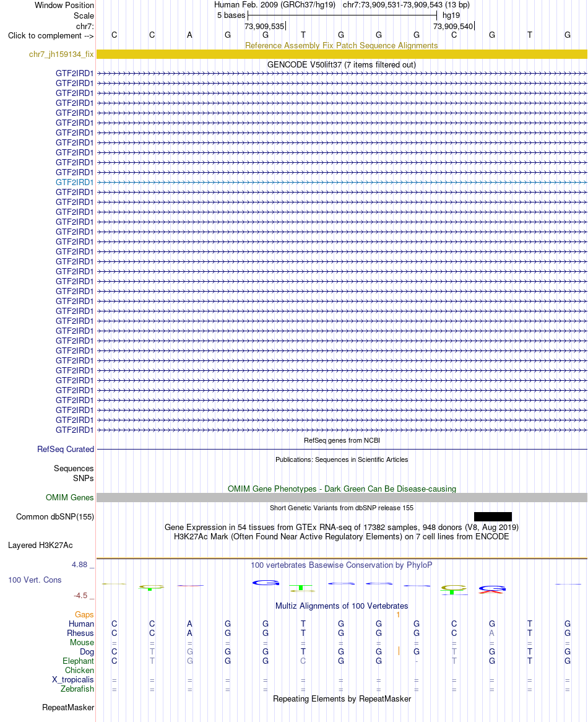Viewport: 588px width, 722px height.
Task: Click the Scale label
Action: [84, 15]
